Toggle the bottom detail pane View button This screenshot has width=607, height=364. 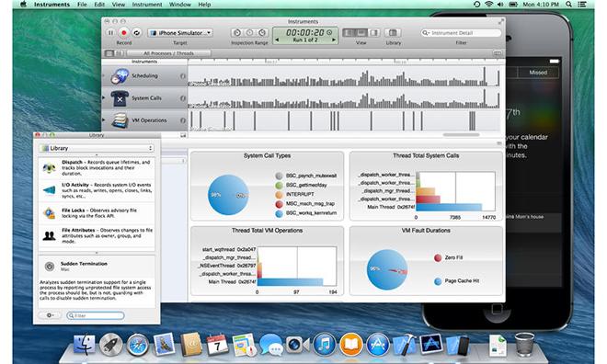pyautogui.click(x=361, y=33)
